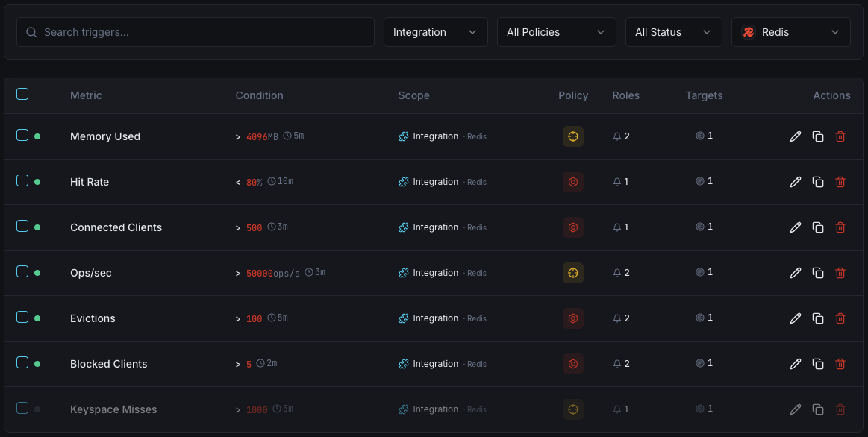
Task: Click the red policy icon on Connected Clients row
Action: pyautogui.click(x=573, y=227)
